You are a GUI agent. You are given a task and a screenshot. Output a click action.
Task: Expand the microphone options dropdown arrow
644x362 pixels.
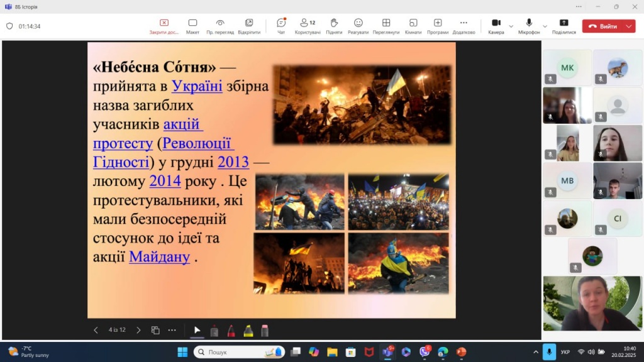coord(545,26)
